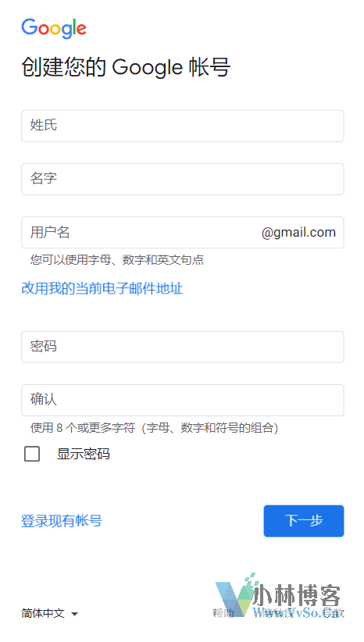364x642 pixels.
Task: Click the arrow beside 简体中文
Action: coord(74,614)
